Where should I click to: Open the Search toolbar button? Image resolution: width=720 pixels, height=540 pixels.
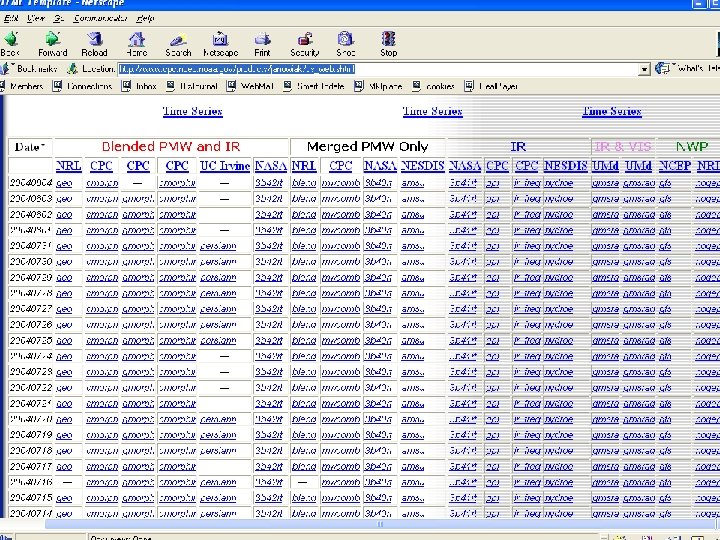coord(178,42)
